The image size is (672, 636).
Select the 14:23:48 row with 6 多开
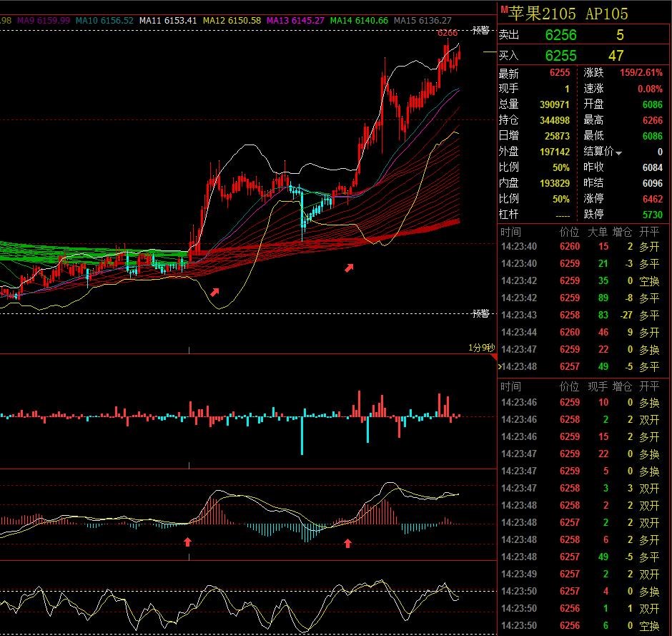point(583,539)
